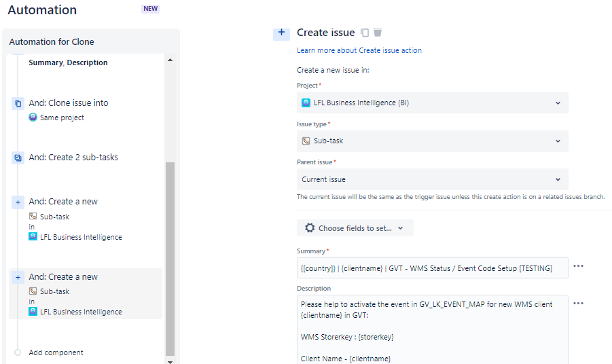
Task: Click the Add component circle icon
Action: [18, 352]
